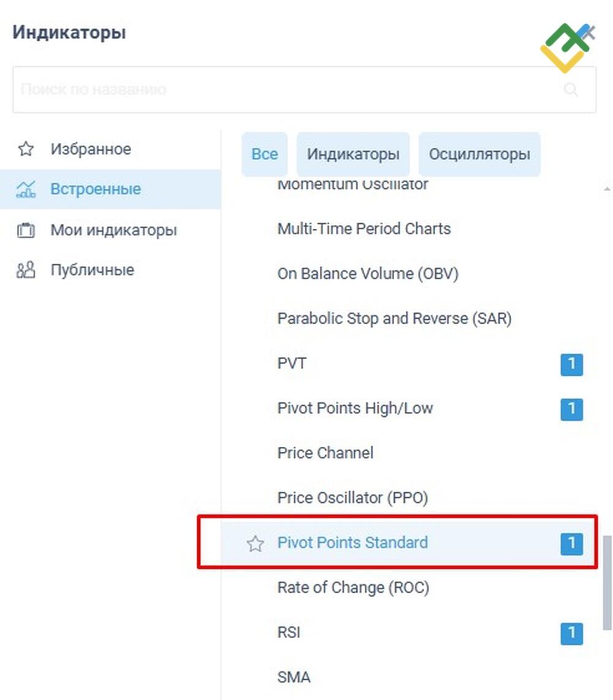Click the search by name field
The width and height of the screenshot is (613, 700).
point(288,90)
